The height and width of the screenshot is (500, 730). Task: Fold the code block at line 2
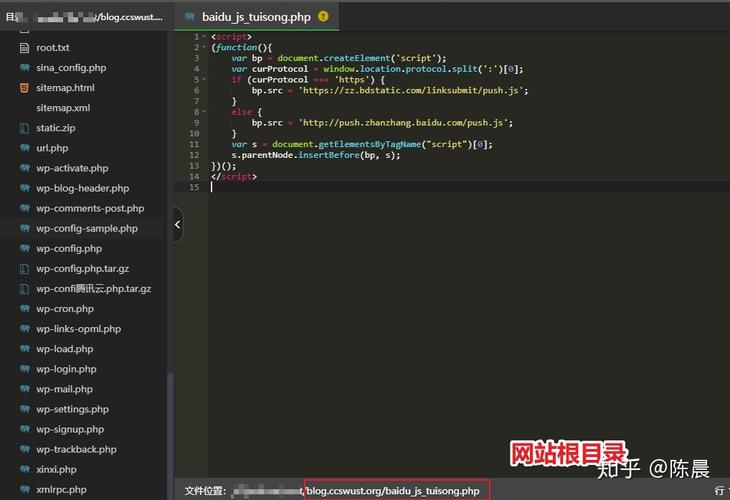[x=204, y=47]
